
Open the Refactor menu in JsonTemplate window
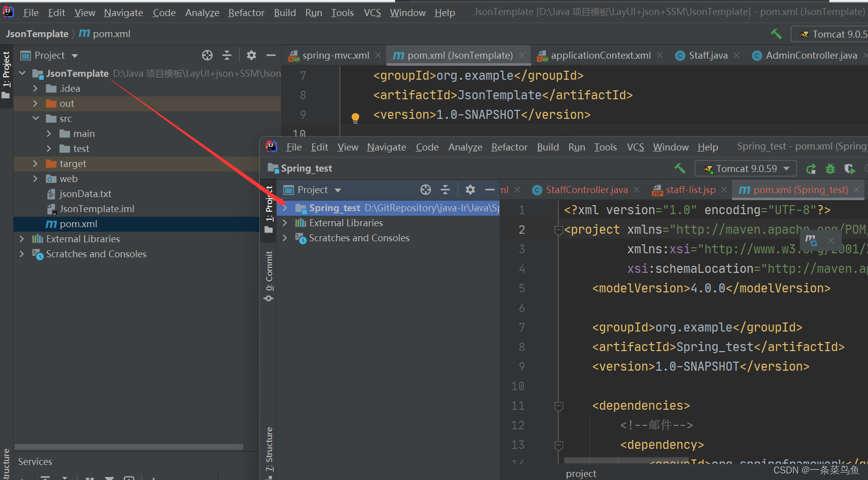pyautogui.click(x=246, y=13)
